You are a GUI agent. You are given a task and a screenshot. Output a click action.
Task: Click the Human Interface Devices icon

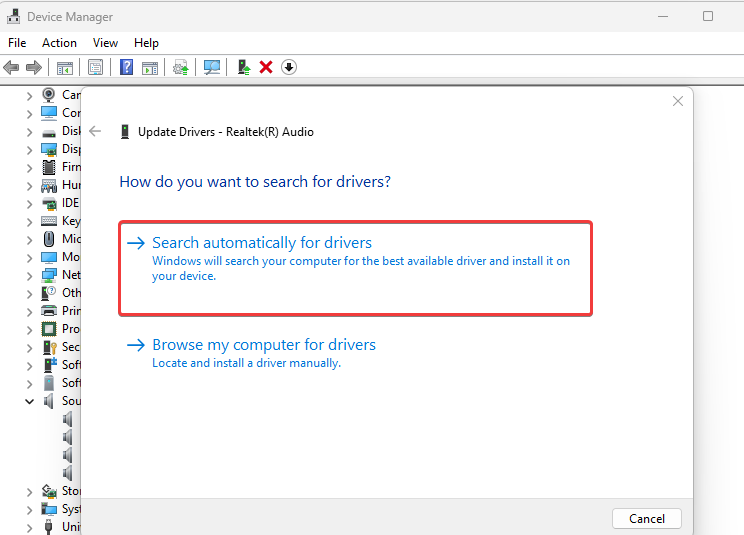49,185
